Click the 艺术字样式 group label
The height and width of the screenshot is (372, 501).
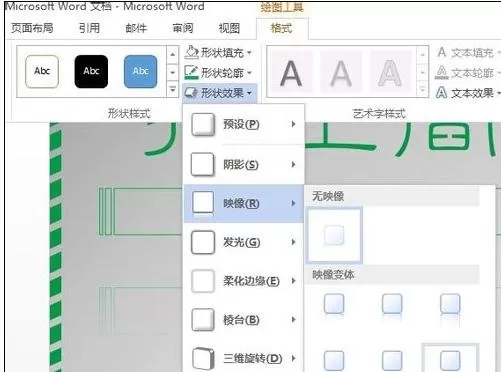click(379, 114)
